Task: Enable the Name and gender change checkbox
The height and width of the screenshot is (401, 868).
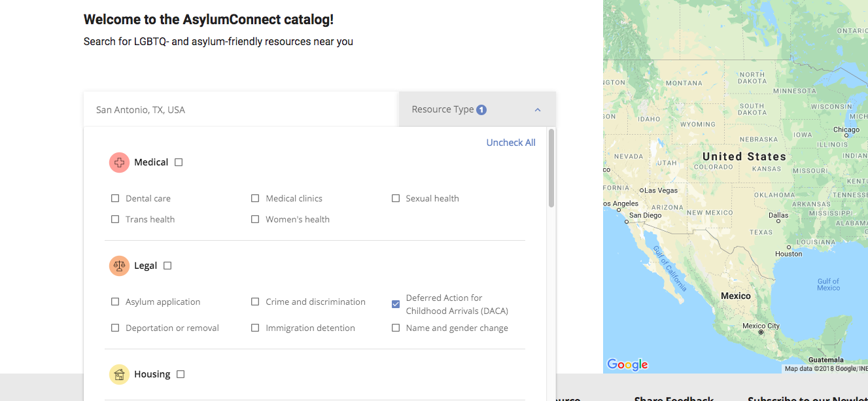Action: coord(396,328)
